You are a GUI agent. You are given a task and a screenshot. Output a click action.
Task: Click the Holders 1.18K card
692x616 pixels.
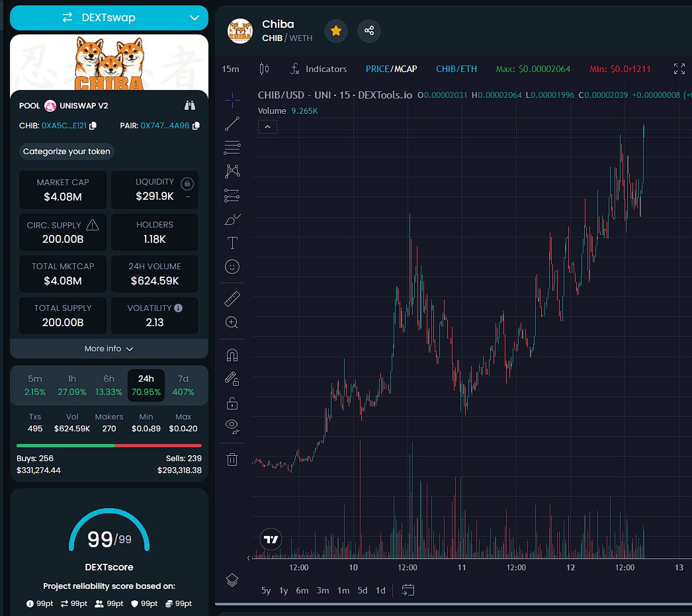point(154,232)
